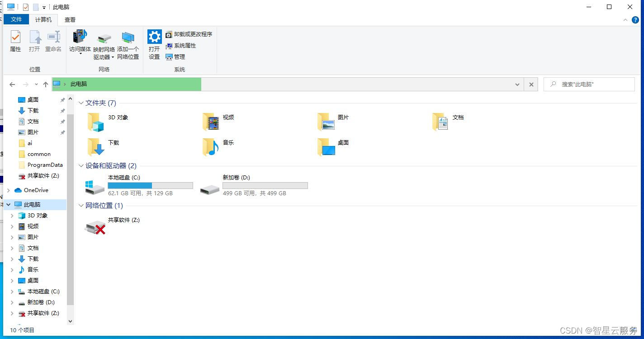Click the navigation pane scrollbar up arrow
Screen dimensions: 644x339
(70, 99)
